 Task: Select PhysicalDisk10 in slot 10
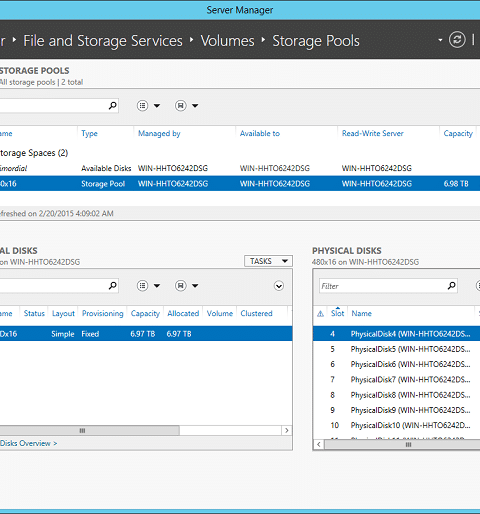397,425
